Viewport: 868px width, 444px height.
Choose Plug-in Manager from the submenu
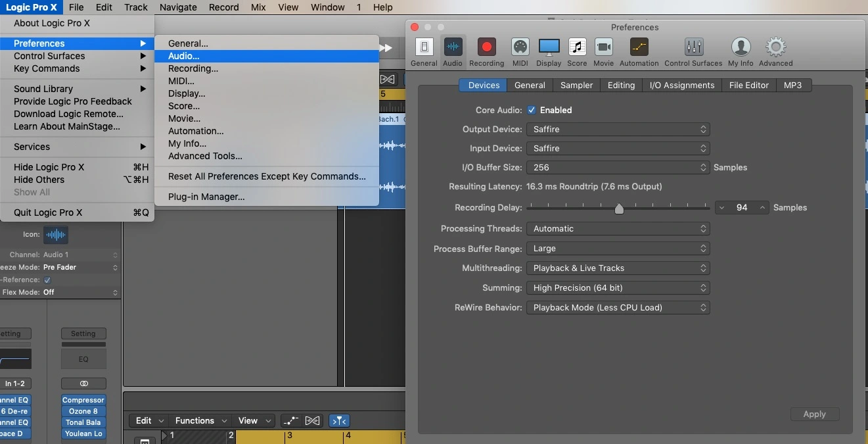206,197
